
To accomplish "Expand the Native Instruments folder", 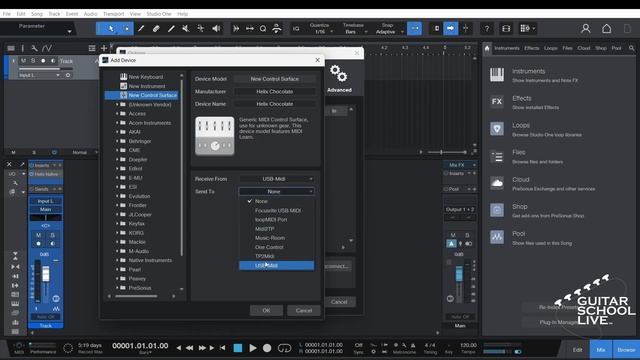I will click(117, 260).
